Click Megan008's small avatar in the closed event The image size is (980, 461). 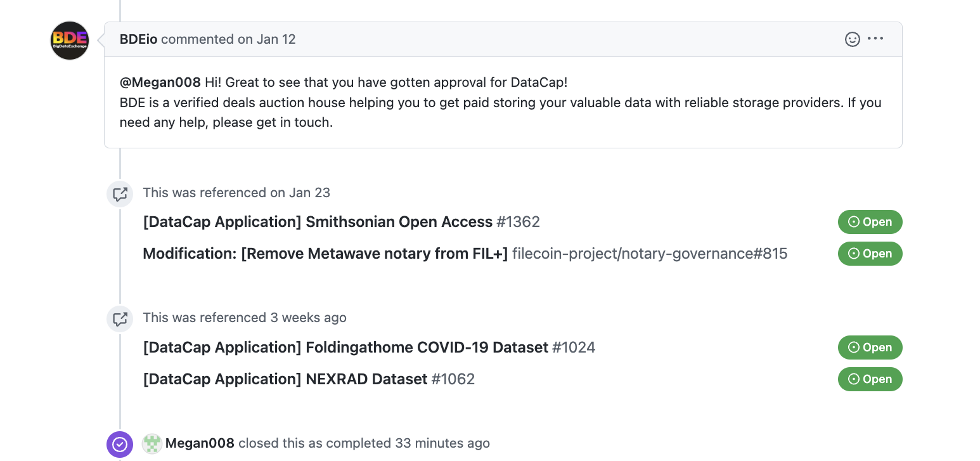coord(151,444)
